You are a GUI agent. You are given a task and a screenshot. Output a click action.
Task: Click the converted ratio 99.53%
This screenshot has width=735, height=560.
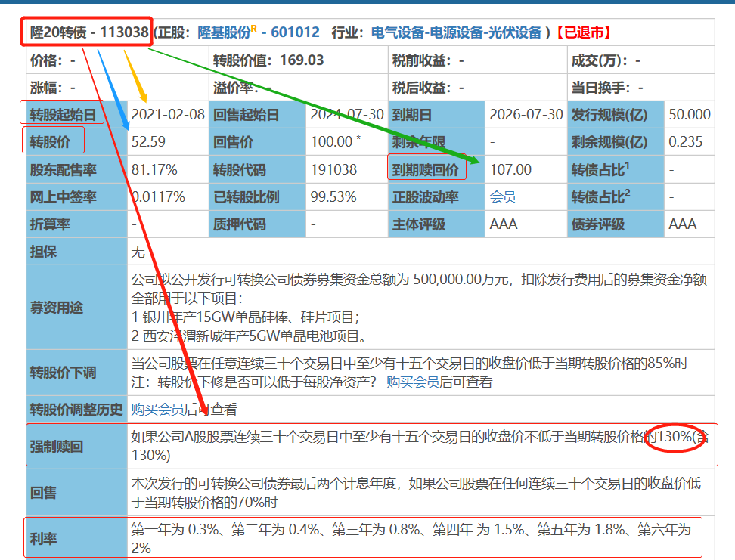(x=333, y=196)
